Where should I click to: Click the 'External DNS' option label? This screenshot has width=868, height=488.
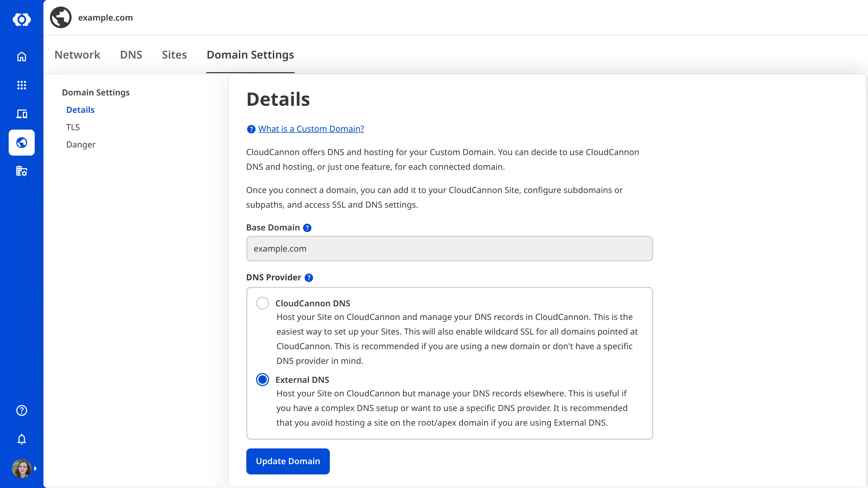point(302,380)
